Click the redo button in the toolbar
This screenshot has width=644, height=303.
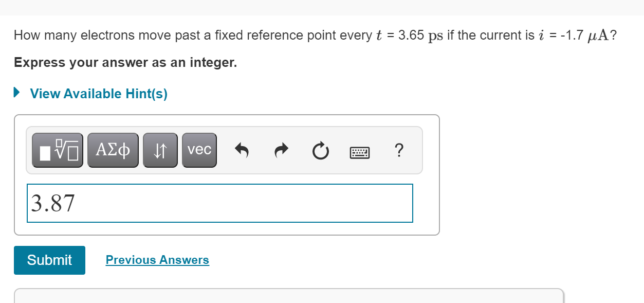click(281, 150)
